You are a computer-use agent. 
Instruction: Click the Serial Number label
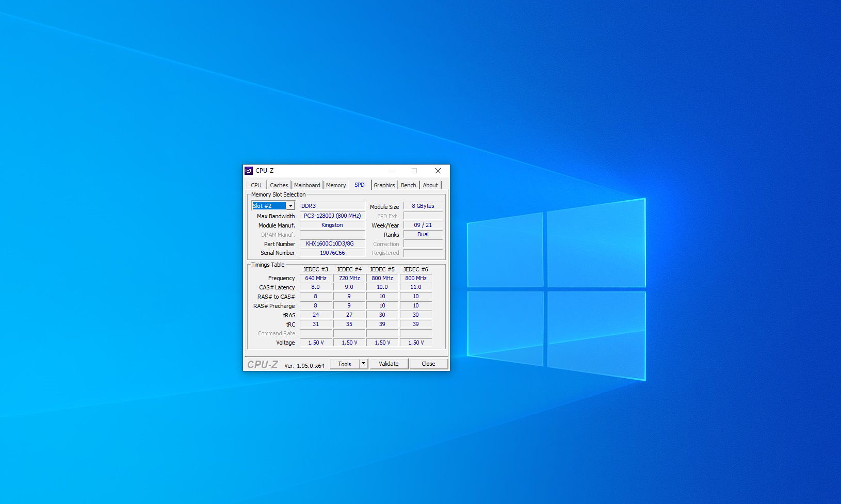click(x=278, y=253)
